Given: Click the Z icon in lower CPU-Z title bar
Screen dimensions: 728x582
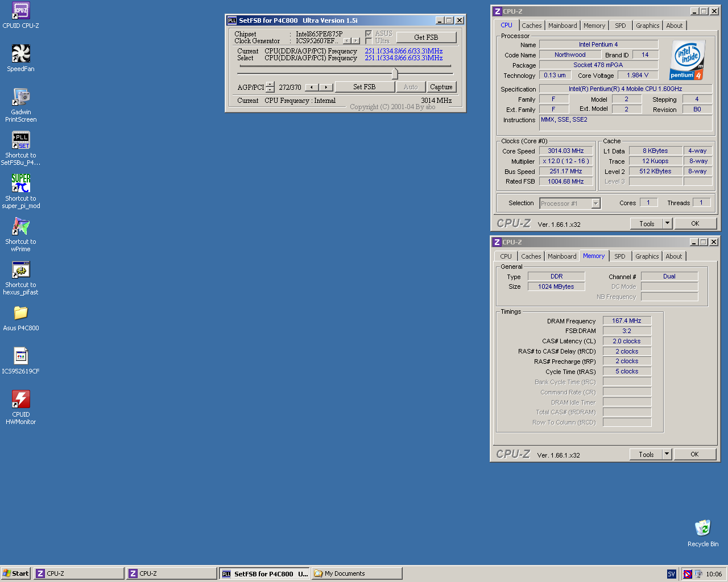Looking at the screenshot, I should pyautogui.click(x=497, y=242).
